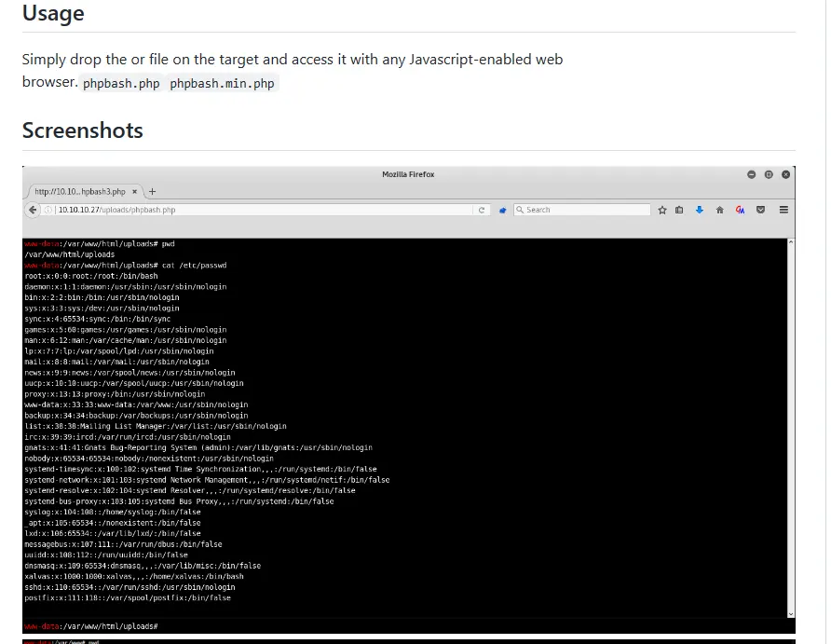The height and width of the screenshot is (644, 831).
Task: Click the 'cat /etc/passwd' command line
Action: click(x=126, y=265)
